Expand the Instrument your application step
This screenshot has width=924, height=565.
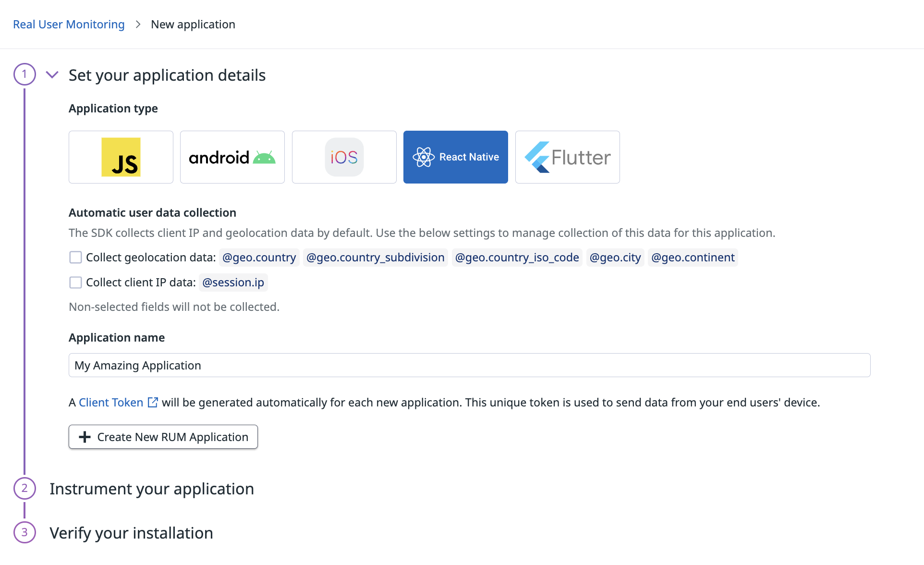(152, 489)
